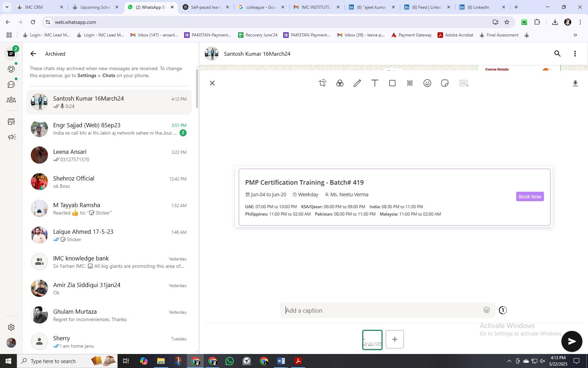The height and width of the screenshot is (368, 588).
Task: Open Recovery June'24 bookmark
Action: [x=258, y=35]
